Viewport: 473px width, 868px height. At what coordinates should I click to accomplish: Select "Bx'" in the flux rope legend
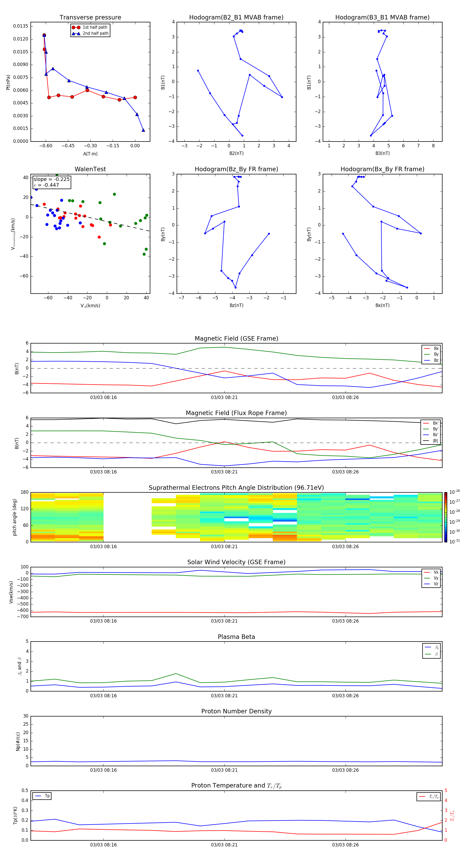point(431,423)
